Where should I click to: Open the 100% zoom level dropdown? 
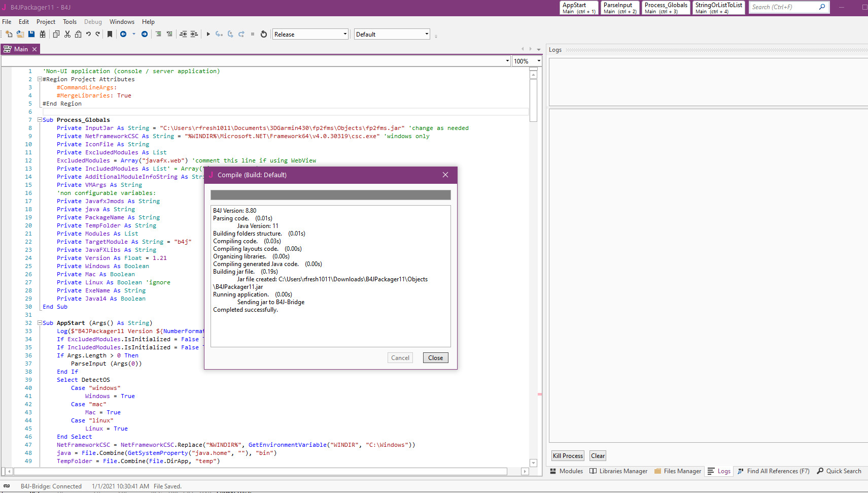[x=538, y=61]
